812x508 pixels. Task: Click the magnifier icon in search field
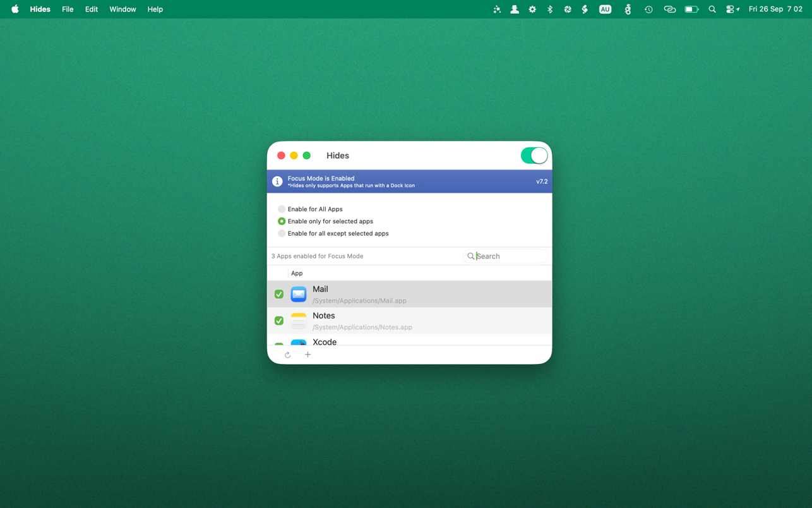coord(470,256)
